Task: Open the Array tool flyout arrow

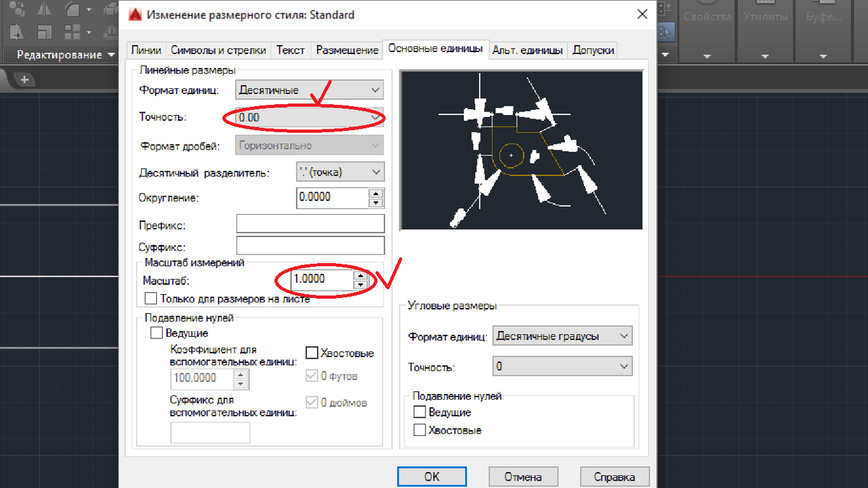Action: click(x=89, y=32)
